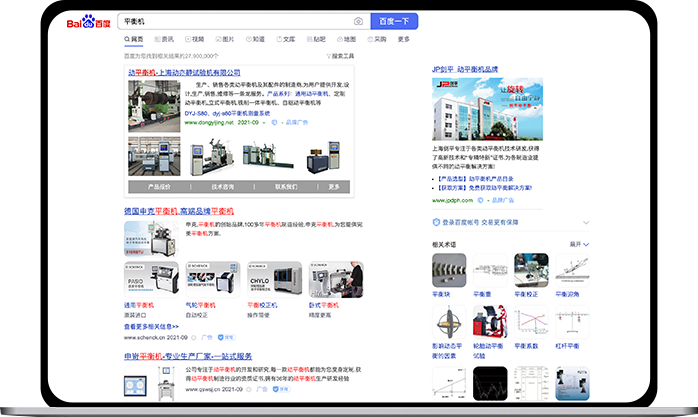Click the camera image-search icon

click(x=358, y=21)
